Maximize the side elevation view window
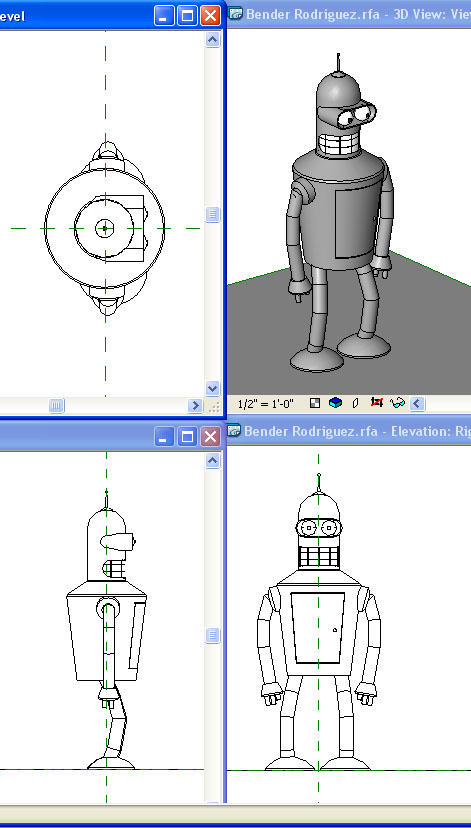Screen dimensions: 471x828 [x=187, y=436]
